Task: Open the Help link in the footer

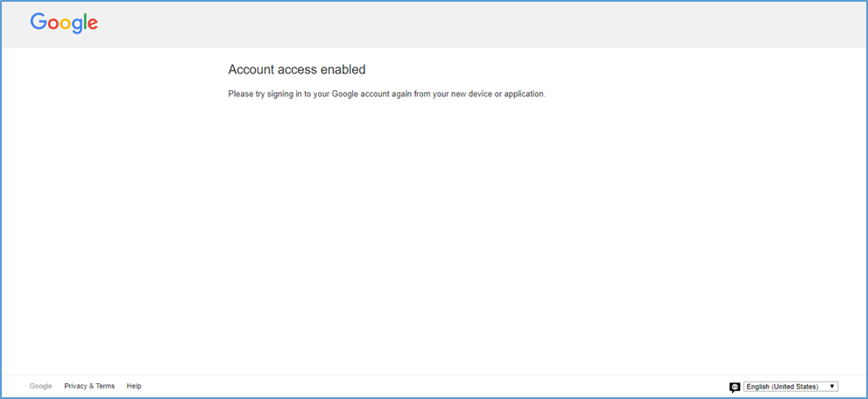Action: pyautogui.click(x=133, y=386)
